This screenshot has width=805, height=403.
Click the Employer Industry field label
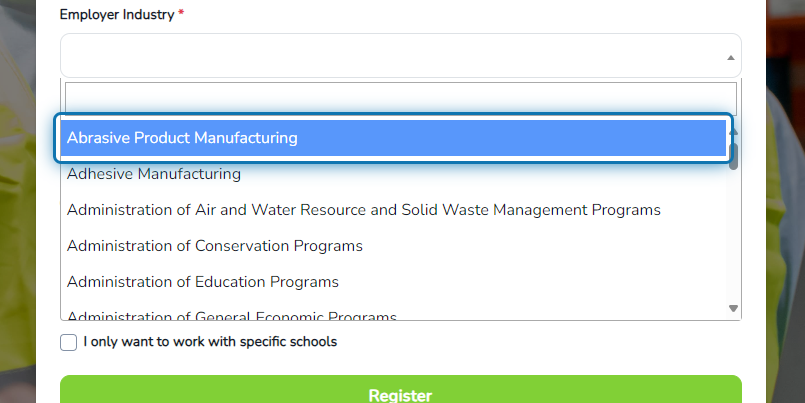click(117, 15)
